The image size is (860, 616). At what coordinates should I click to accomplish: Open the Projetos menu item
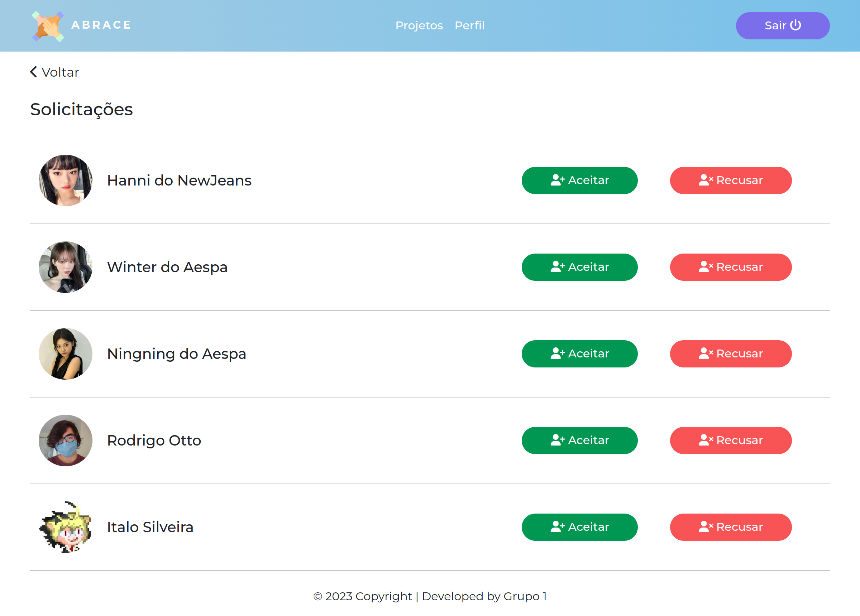(x=419, y=25)
